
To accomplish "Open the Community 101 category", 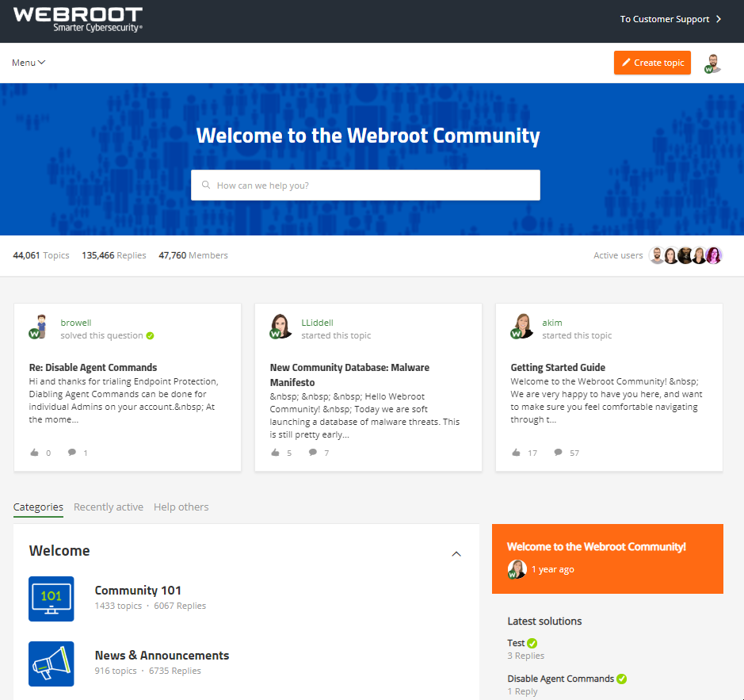I will click(x=138, y=591).
